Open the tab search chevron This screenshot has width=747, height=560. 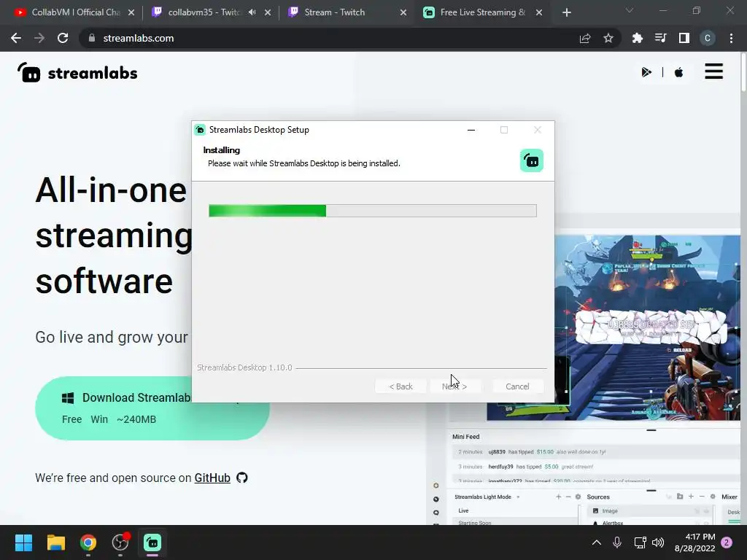point(630,10)
